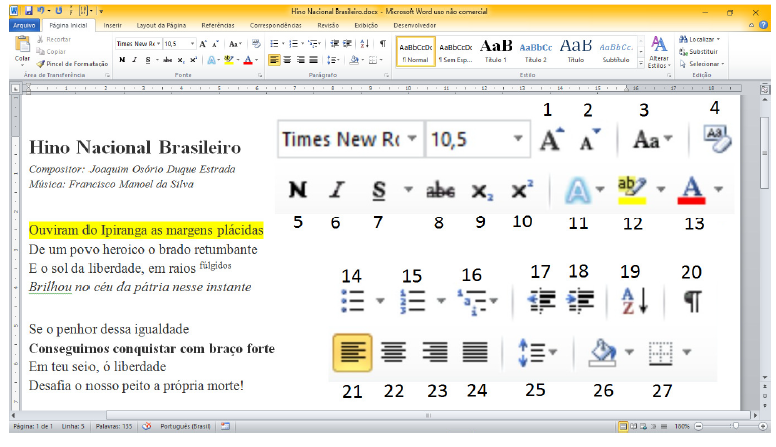Switch to the Referências tab
The image size is (776, 447).
(218, 25)
